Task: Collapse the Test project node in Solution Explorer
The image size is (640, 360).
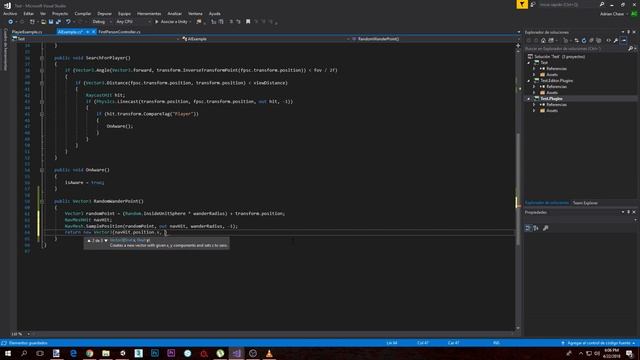Action: click(529, 63)
